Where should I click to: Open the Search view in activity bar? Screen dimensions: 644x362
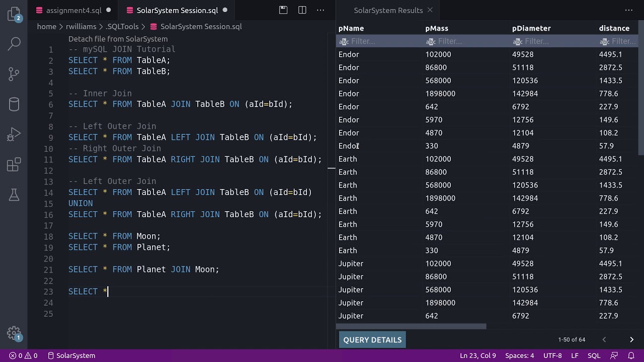click(14, 44)
